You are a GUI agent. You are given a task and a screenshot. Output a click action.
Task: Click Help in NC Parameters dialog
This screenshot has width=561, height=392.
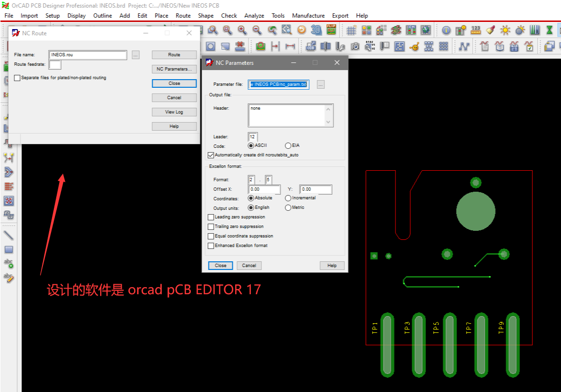pos(332,265)
